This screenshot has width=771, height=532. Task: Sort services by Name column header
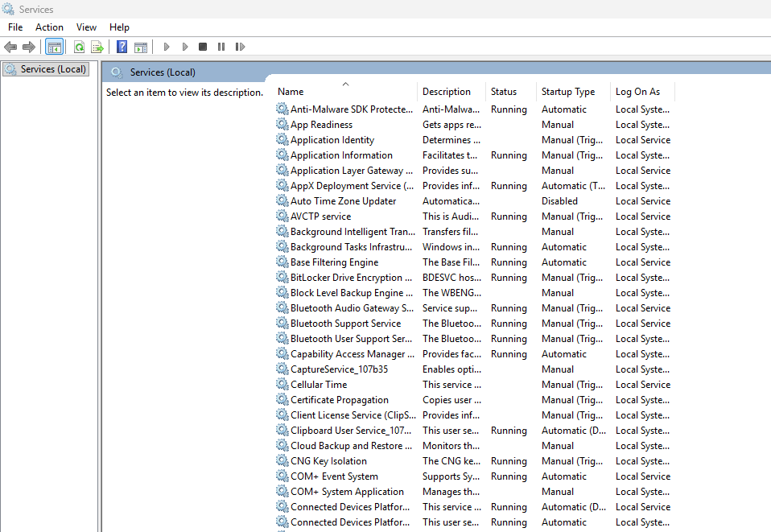pos(291,92)
